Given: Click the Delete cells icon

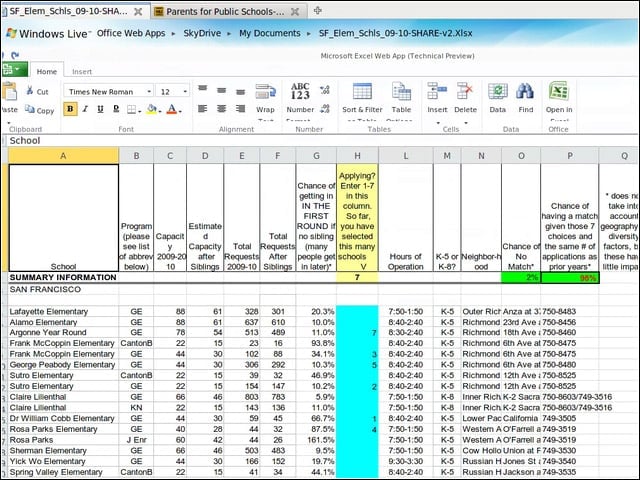Looking at the screenshot, I should point(465,91).
